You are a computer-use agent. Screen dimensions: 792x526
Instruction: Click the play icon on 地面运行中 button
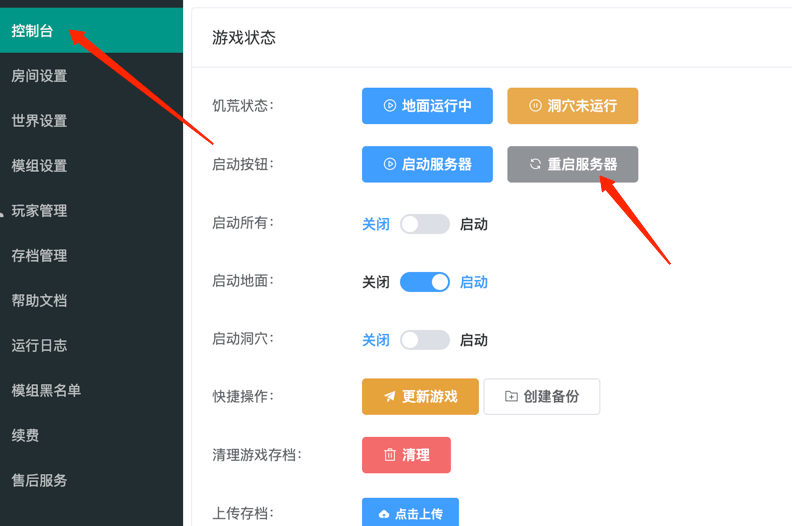390,106
